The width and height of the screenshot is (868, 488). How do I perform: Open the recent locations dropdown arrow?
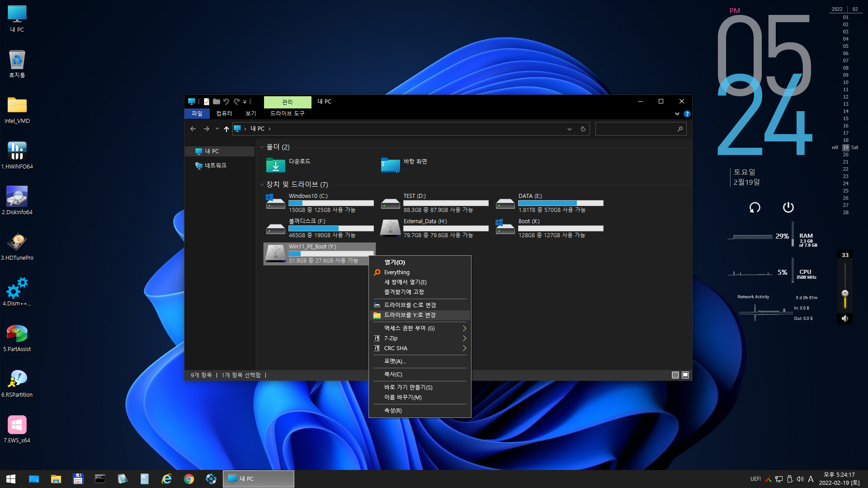point(217,129)
